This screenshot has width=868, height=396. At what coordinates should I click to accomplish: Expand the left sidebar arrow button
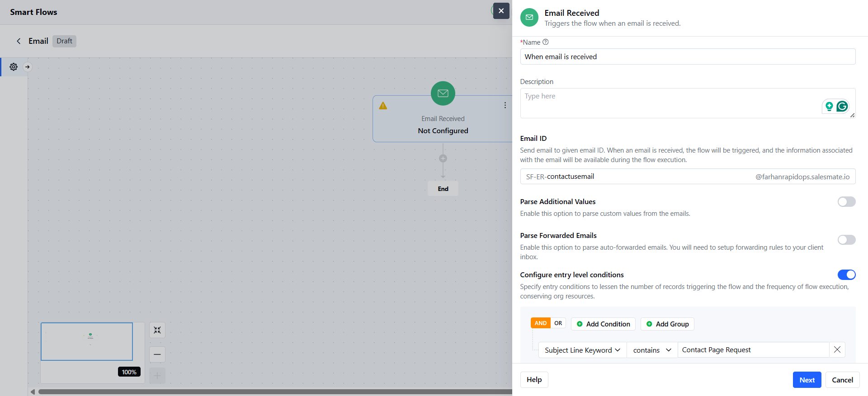(x=28, y=67)
